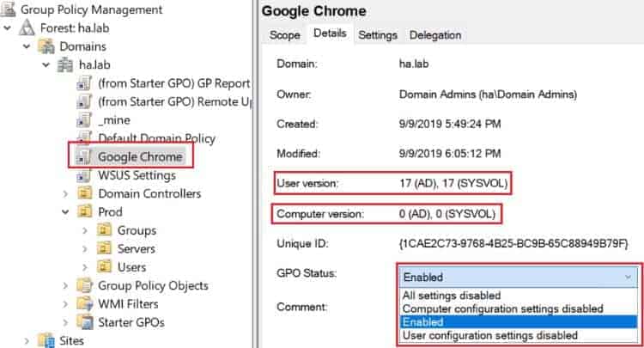
Task: Click the ha.lab domain icon
Action: tap(65, 64)
